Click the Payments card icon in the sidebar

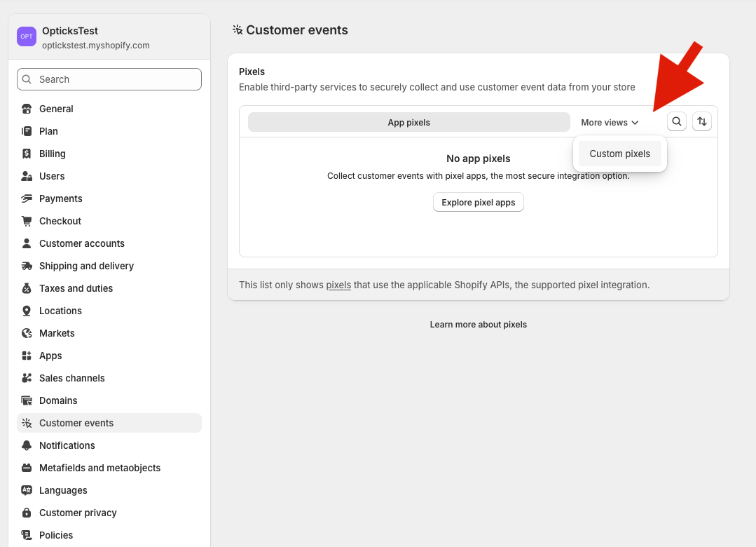pos(26,198)
